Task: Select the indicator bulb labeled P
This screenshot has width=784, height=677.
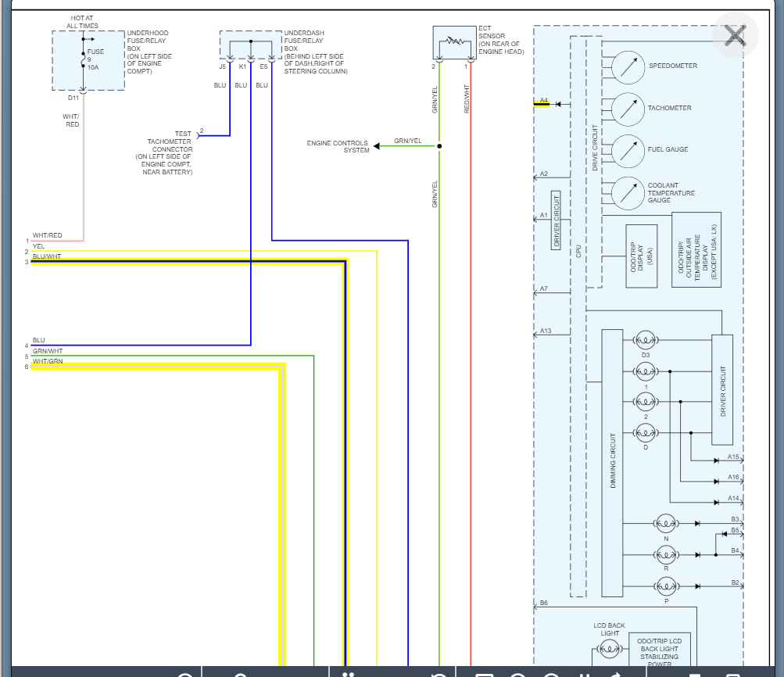Action: [x=666, y=586]
